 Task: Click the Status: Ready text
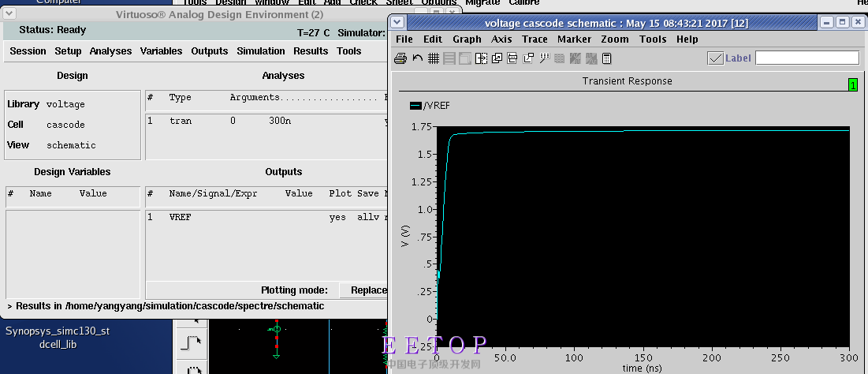[53, 30]
